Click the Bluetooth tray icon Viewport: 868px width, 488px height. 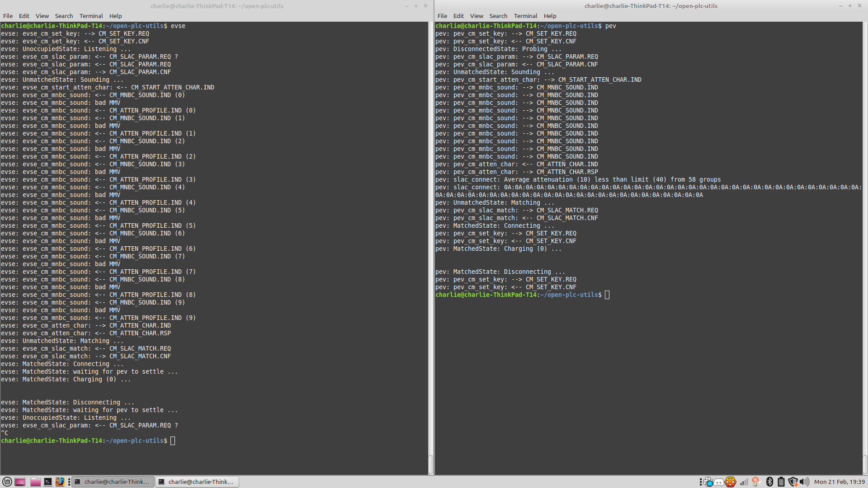tap(769, 482)
